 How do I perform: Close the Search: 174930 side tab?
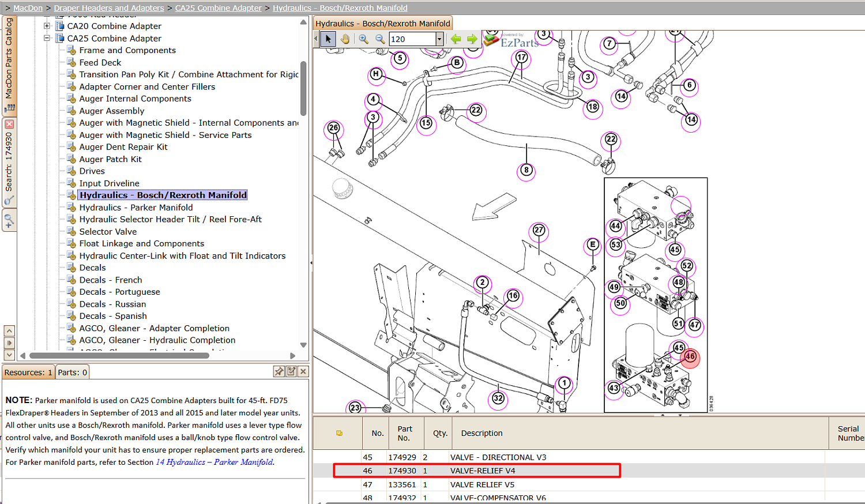(x=9, y=124)
